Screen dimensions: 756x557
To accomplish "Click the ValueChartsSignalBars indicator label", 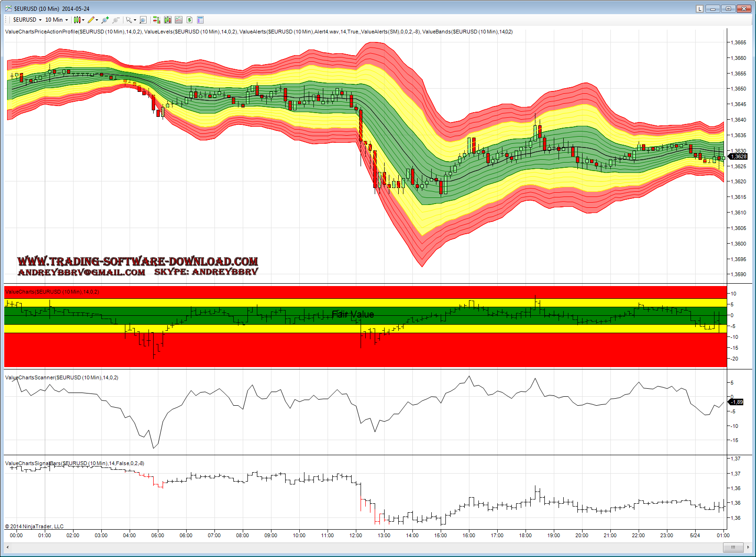I will (74, 463).
